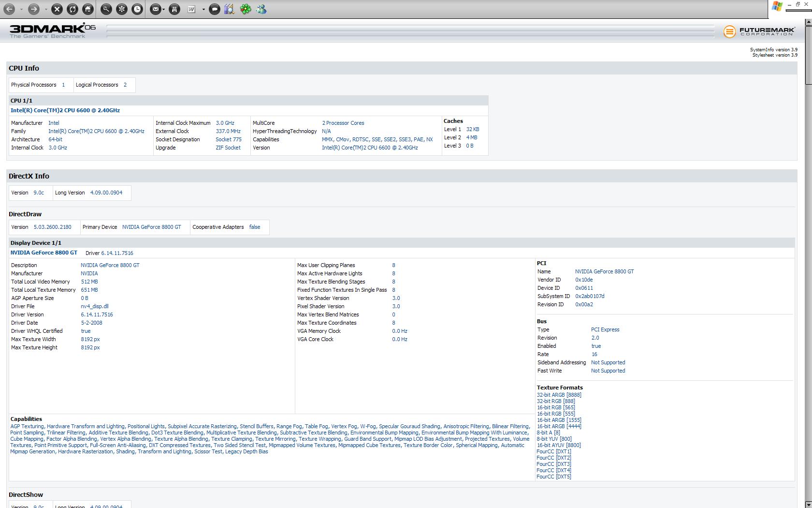Click the Driver Date value 5-2-2008

[x=91, y=323]
